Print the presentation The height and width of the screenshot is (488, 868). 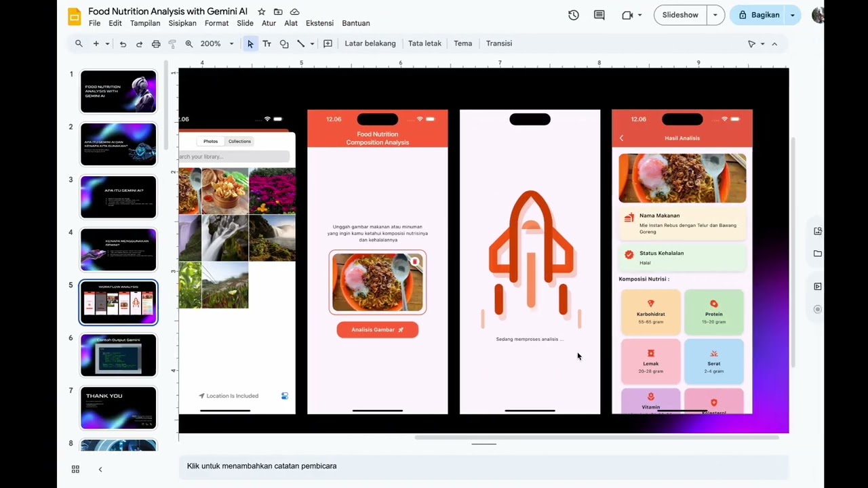tap(156, 43)
